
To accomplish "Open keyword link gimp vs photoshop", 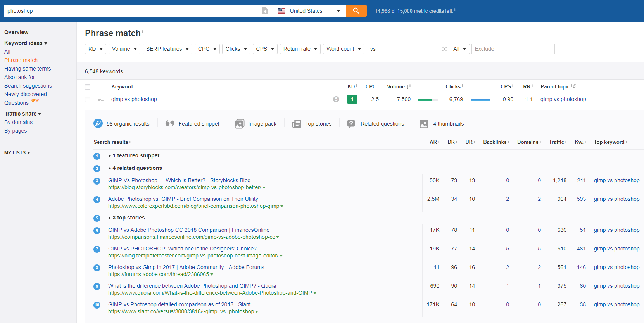I will click(x=134, y=99).
